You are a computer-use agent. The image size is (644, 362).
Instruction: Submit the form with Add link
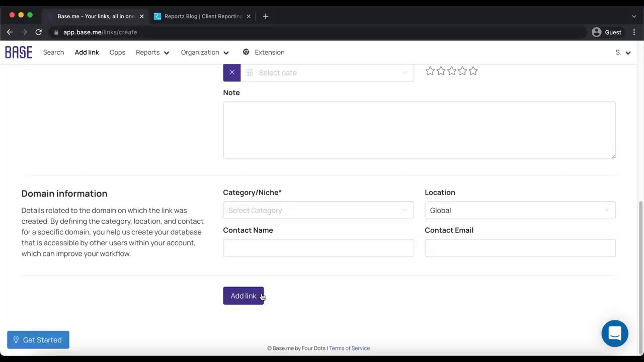[243, 296]
